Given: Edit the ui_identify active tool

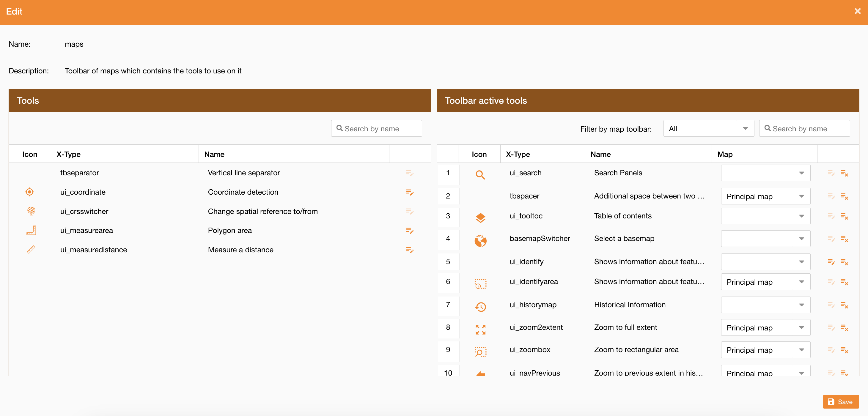Looking at the screenshot, I should tap(831, 262).
